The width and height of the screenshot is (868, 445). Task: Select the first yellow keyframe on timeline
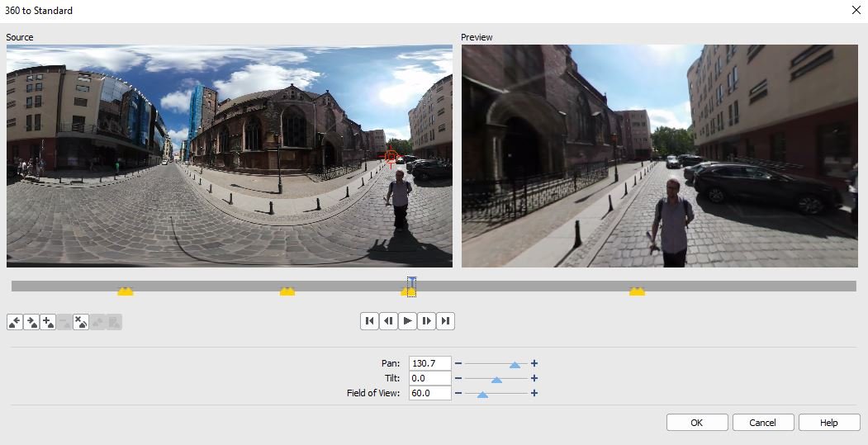(125, 291)
